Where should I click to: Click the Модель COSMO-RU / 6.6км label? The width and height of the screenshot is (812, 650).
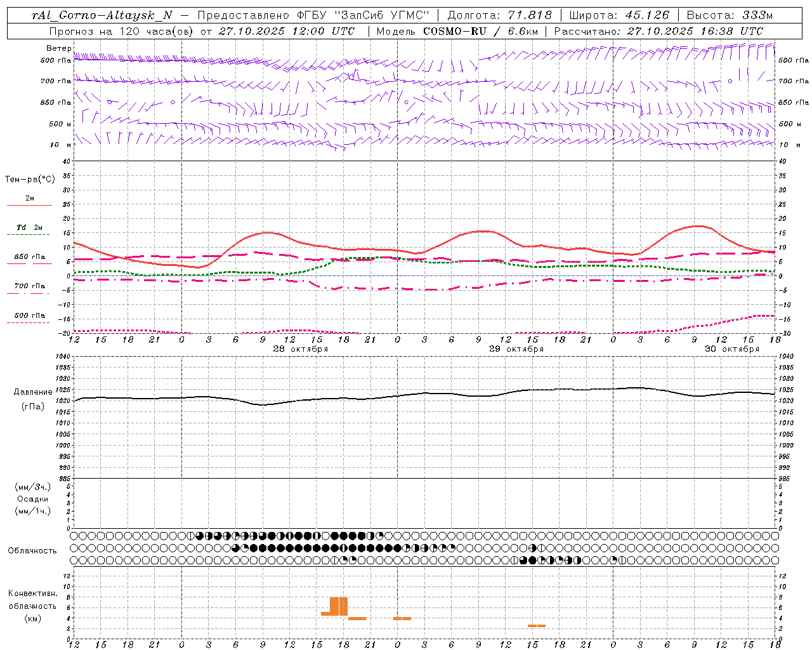pos(457,31)
